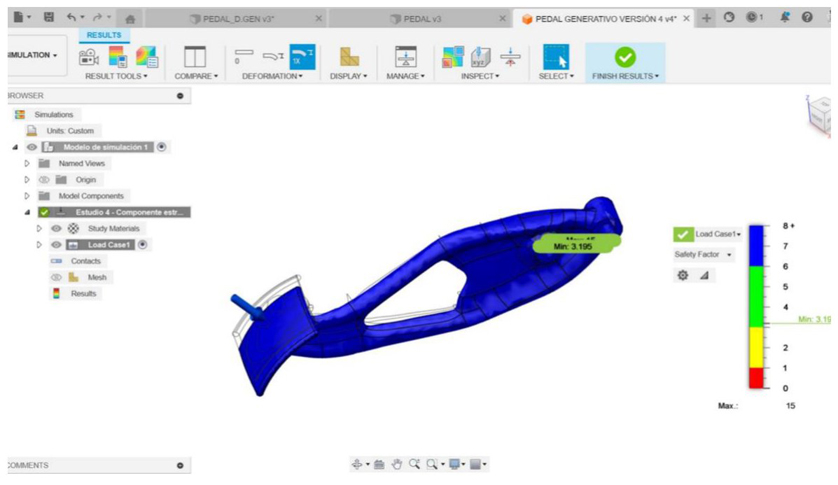Click the 1x deformation scale icon
This screenshot has height=485, width=838.
coord(302,57)
